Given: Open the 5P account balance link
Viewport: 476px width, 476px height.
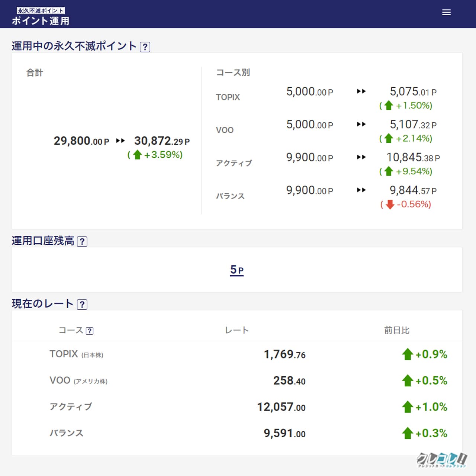Looking at the screenshot, I should [237, 270].
